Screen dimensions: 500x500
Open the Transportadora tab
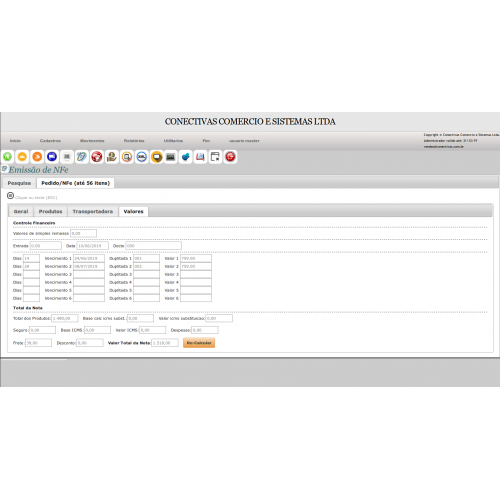click(x=93, y=212)
